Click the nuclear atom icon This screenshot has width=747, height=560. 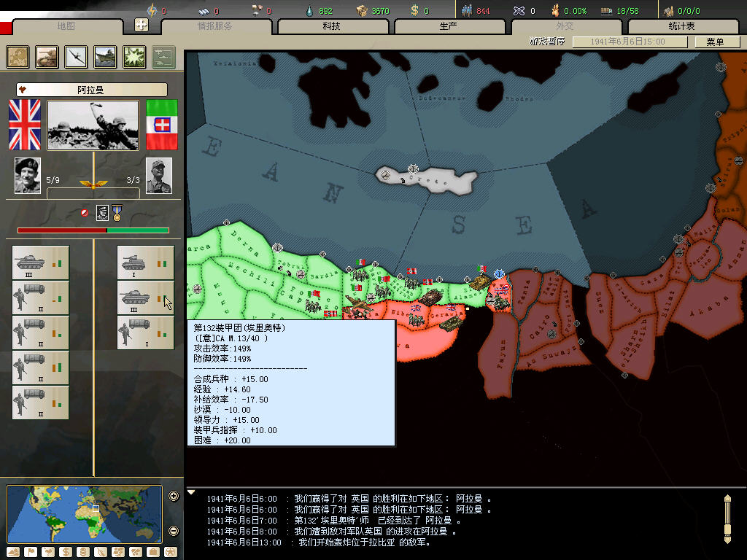519,10
